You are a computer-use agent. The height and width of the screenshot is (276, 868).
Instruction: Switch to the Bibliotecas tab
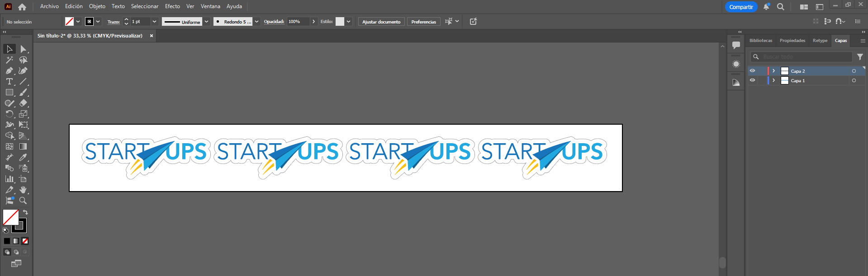761,41
